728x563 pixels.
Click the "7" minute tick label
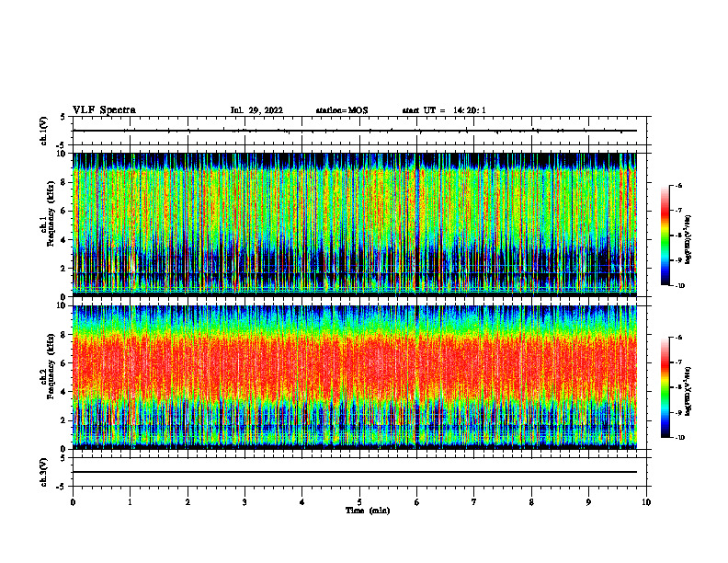point(474,502)
